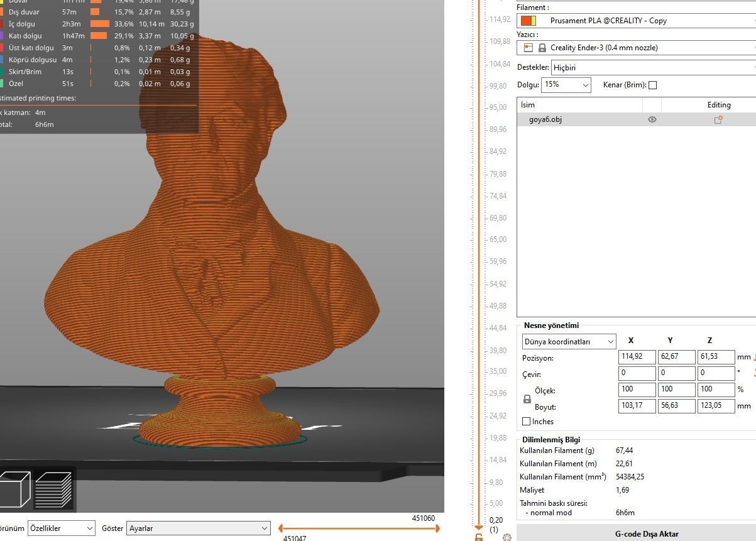Click the Nesne yönetimi section title

click(551, 325)
